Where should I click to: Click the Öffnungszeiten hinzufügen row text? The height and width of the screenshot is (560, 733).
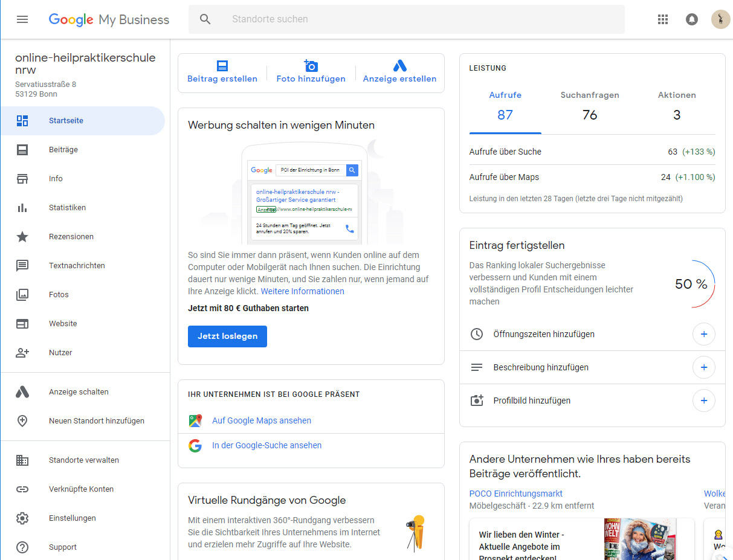(544, 334)
